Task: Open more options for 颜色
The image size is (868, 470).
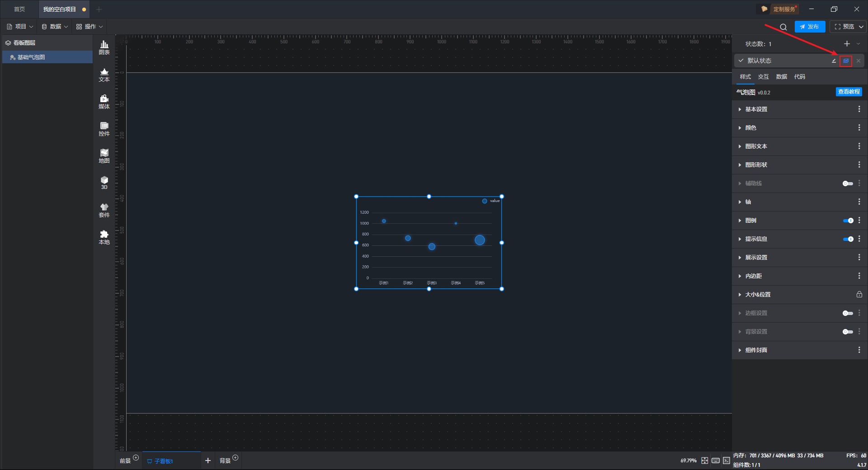Action: pos(859,128)
